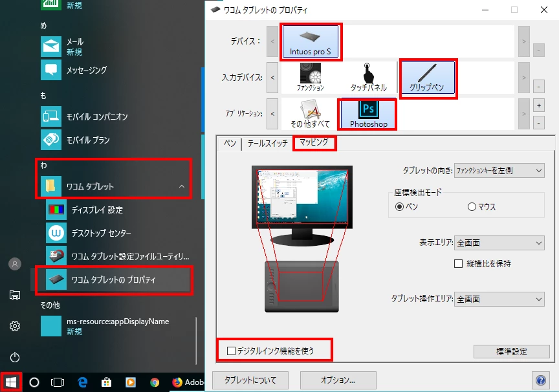559x392 pixels.
Task: Switch to the テールスイッチ tab
Action: tap(267, 143)
